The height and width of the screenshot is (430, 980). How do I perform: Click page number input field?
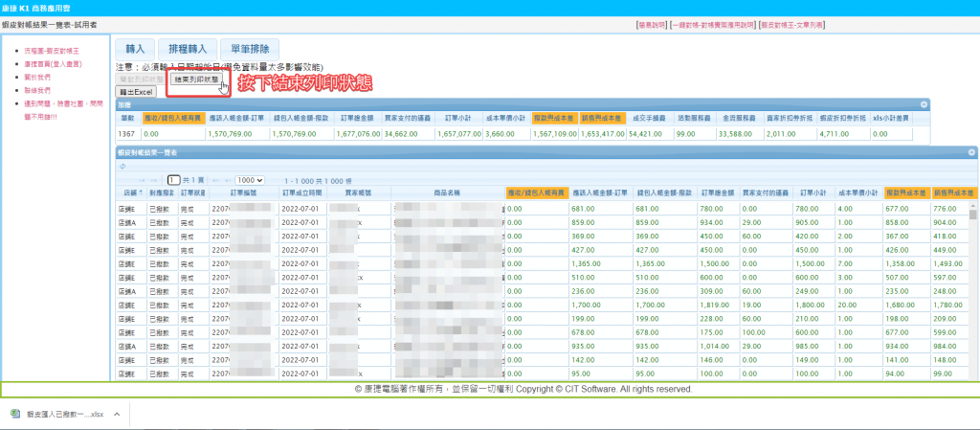[x=174, y=180]
